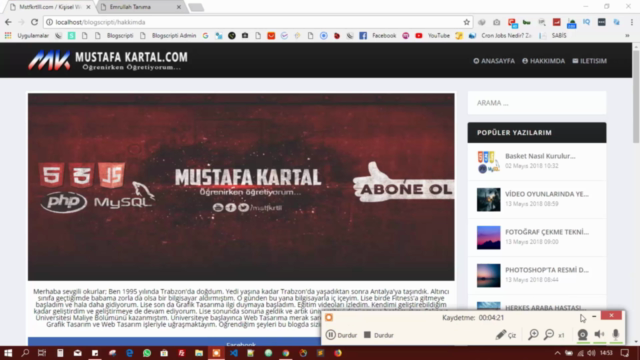Toggle microphone recording in the recorder
This screenshot has width=640, height=360.
pyautogui.click(x=616, y=335)
